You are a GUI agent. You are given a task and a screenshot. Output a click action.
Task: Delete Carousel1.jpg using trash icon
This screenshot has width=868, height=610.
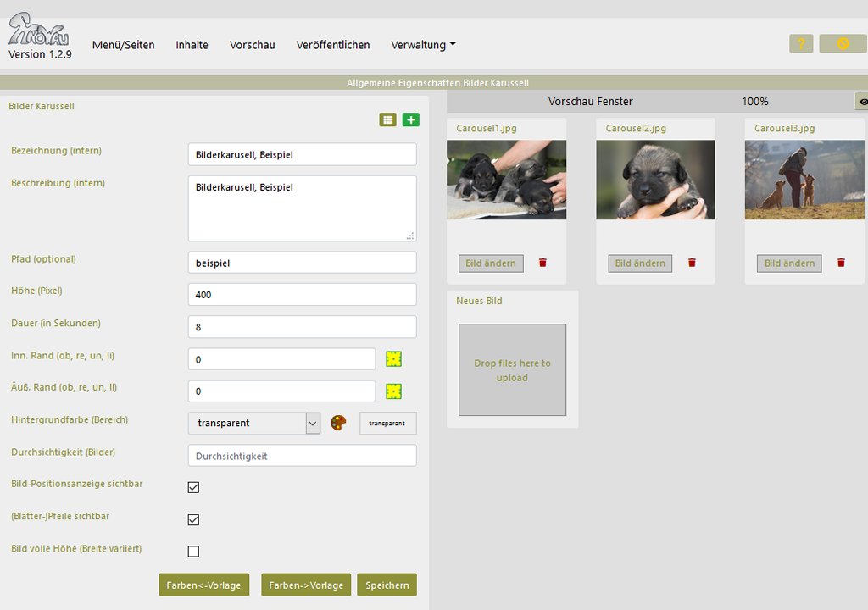(x=542, y=263)
